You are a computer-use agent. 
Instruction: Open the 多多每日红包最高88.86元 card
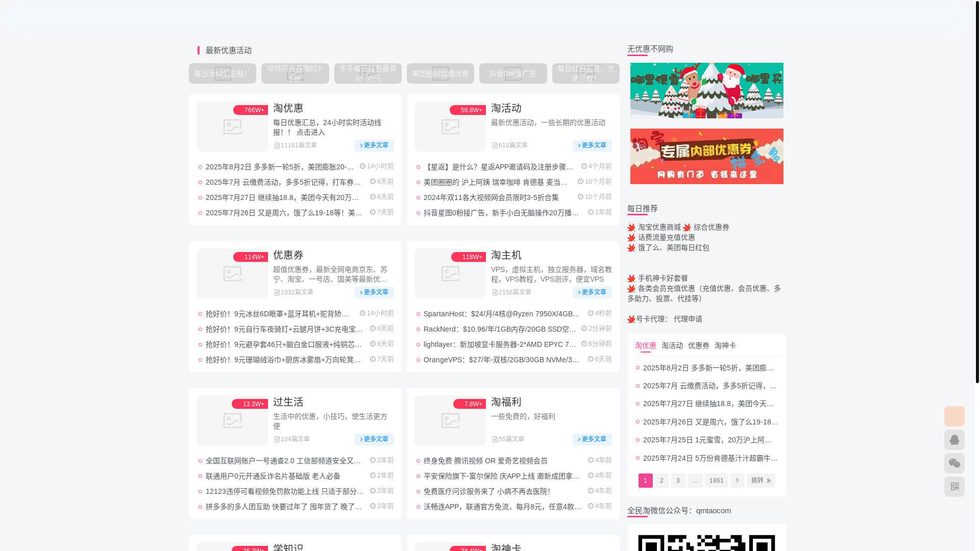coord(368,73)
